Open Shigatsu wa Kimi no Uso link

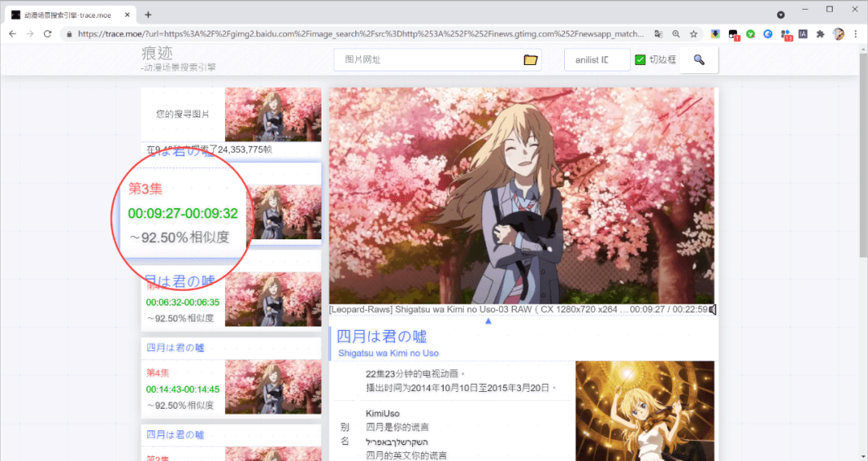click(388, 353)
